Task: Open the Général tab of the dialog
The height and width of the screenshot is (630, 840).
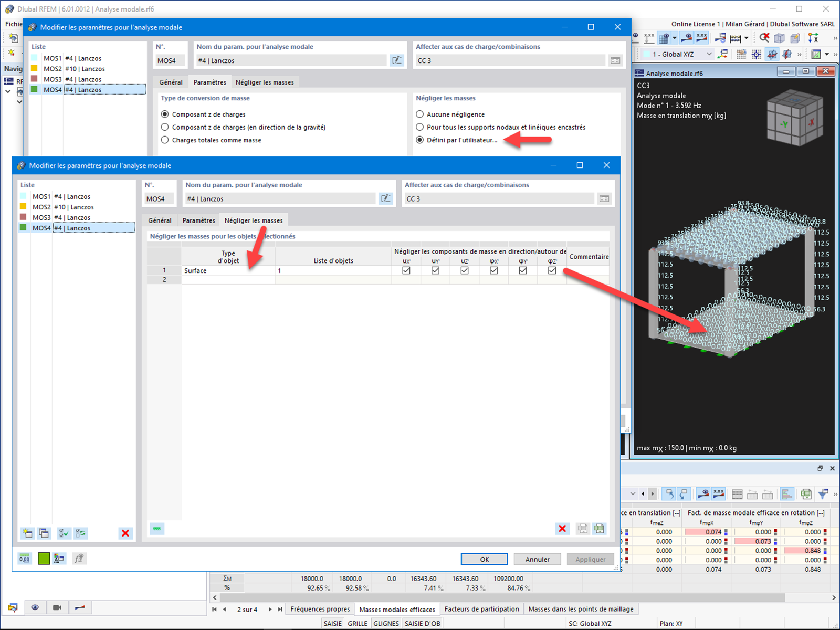Action: click(160, 220)
